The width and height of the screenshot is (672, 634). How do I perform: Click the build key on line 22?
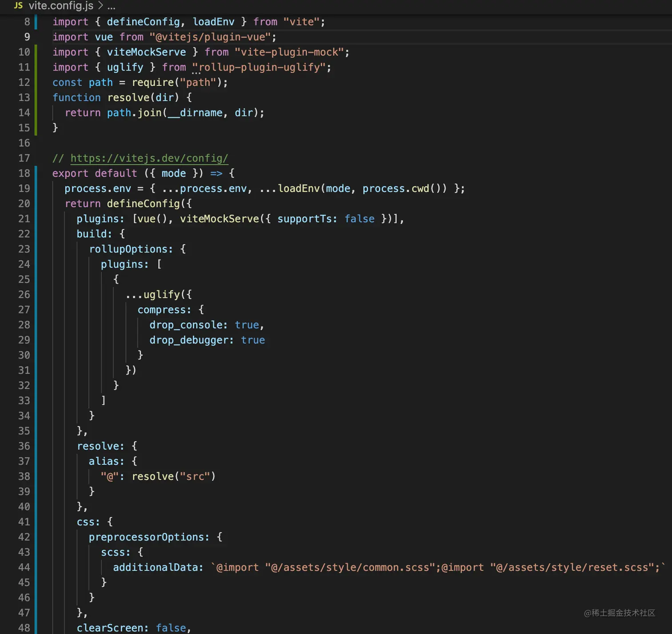coord(92,234)
